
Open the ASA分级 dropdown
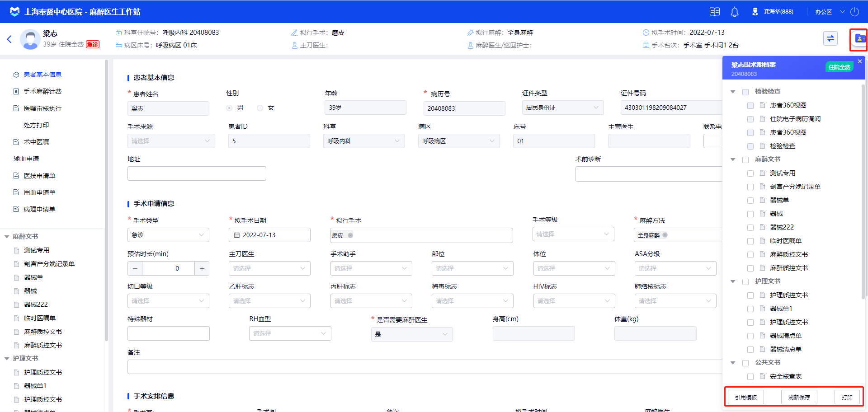coord(675,268)
